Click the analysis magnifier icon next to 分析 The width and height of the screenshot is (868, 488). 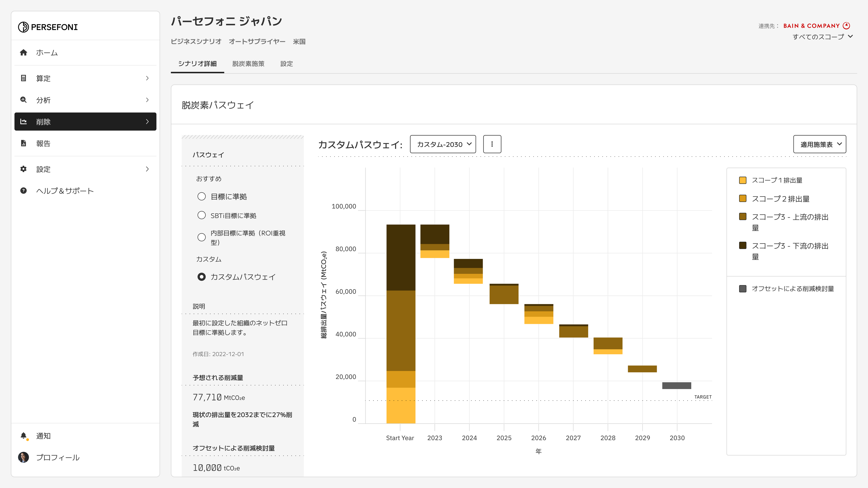(23, 100)
